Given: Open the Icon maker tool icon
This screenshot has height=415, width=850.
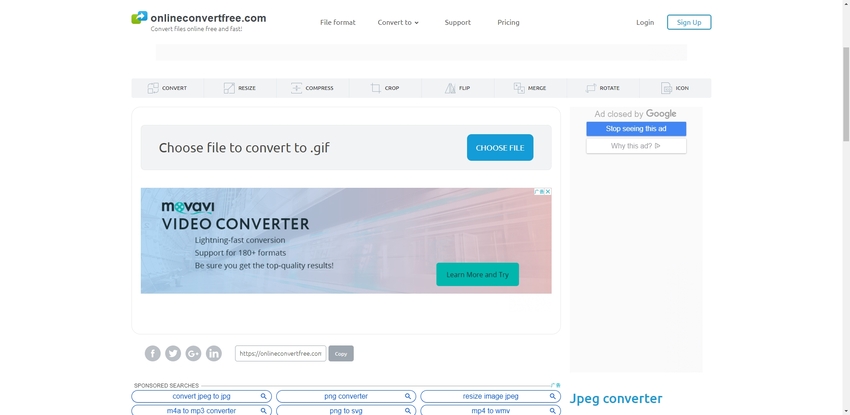Looking at the screenshot, I should [666, 88].
